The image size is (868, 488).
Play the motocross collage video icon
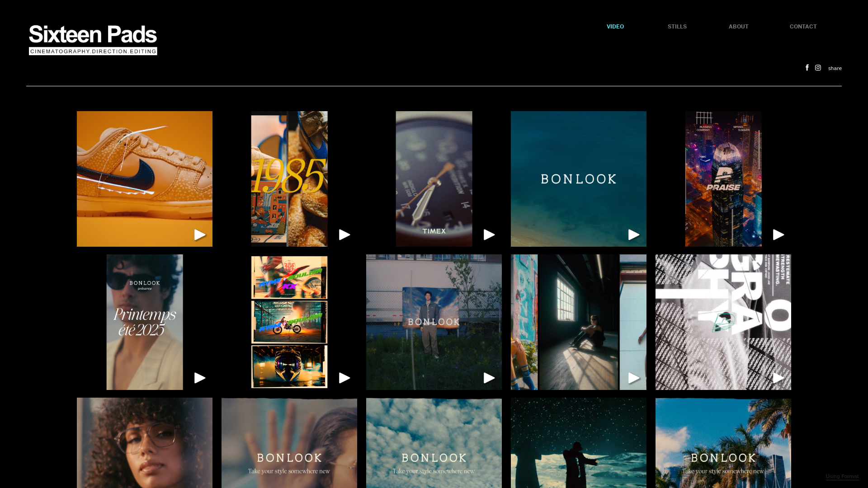click(344, 378)
